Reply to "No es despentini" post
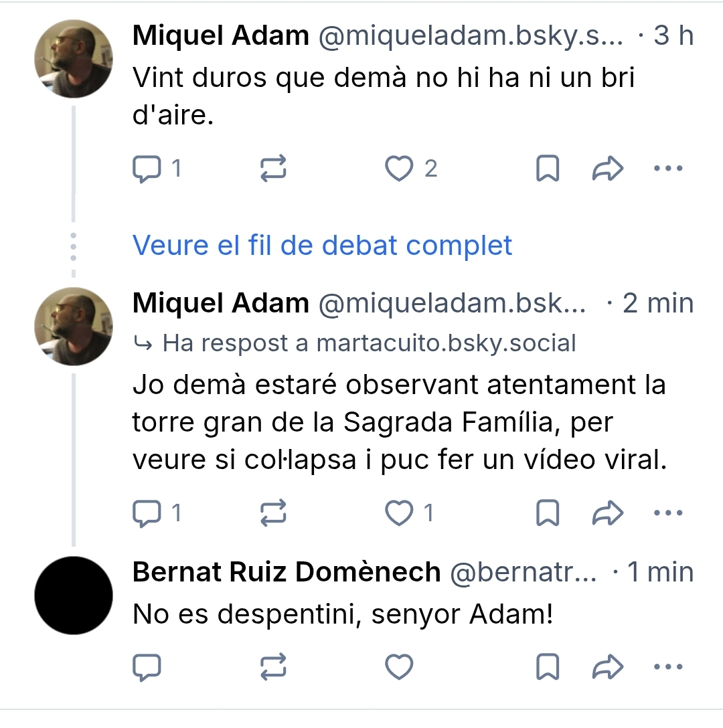Image resolution: width=723 pixels, height=728 pixels. 147,667
